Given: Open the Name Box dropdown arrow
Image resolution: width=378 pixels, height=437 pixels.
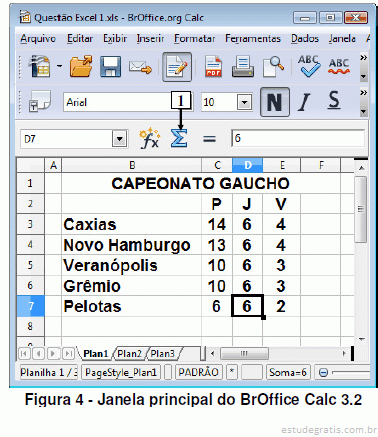Looking at the screenshot, I should pos(120,139).
